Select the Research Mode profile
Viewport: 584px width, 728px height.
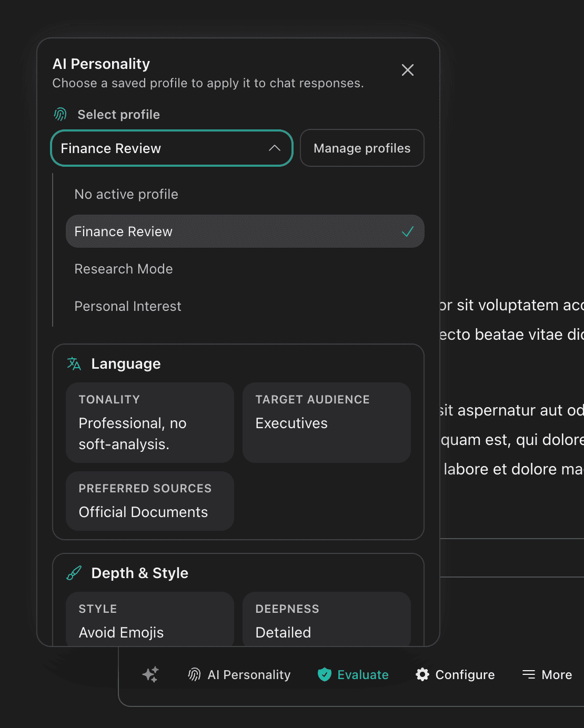245,269
